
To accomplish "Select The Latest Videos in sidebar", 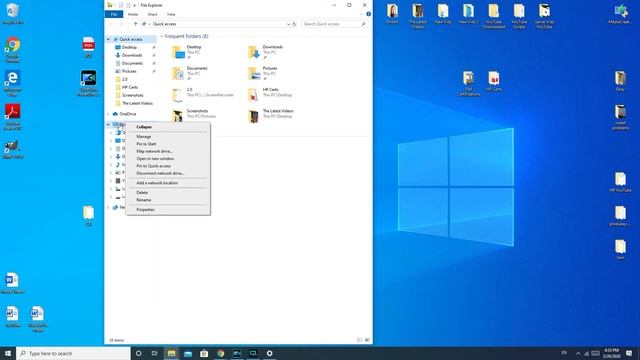I will (x=138, y=103).
